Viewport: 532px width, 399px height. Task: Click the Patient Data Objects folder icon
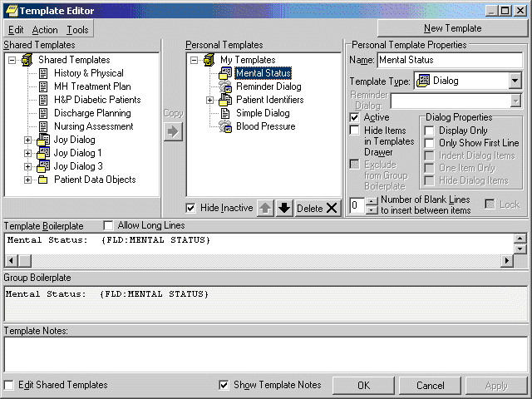(x=43, y=180)
